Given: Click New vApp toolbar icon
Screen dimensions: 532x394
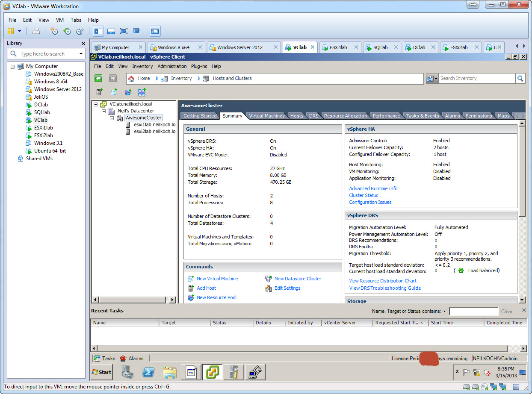Looking at the screenshot, I should [x=142, y=92].
